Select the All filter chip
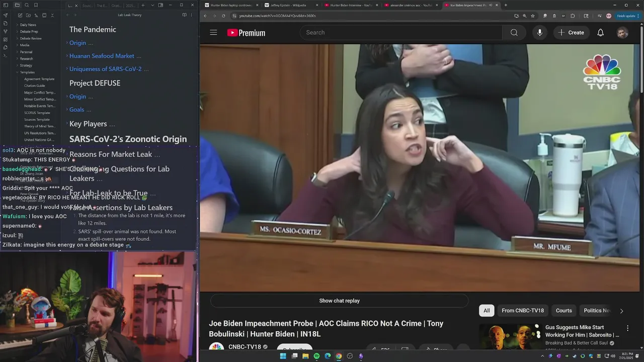Viewport: 644px width, 362px height. tap(487, 311)
